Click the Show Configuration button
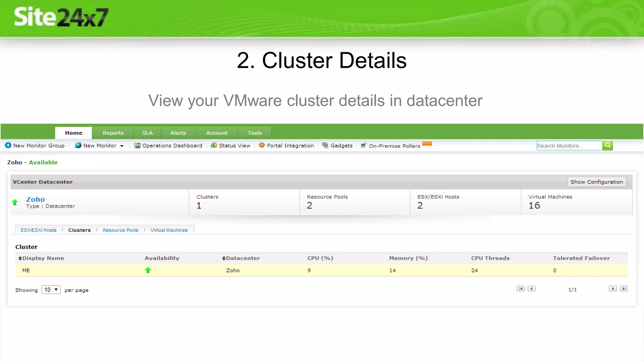This screenshot has height=362, width=644. 597,182
